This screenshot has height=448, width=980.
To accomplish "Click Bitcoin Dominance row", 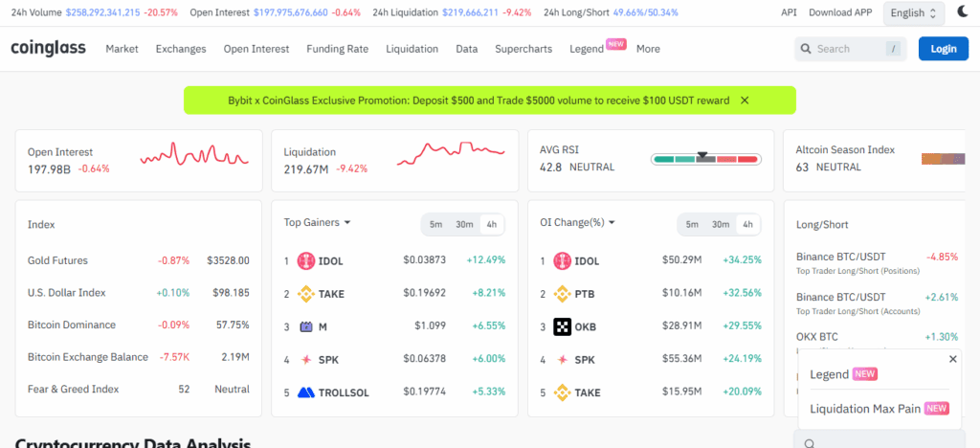I will [x=139, y=325].
